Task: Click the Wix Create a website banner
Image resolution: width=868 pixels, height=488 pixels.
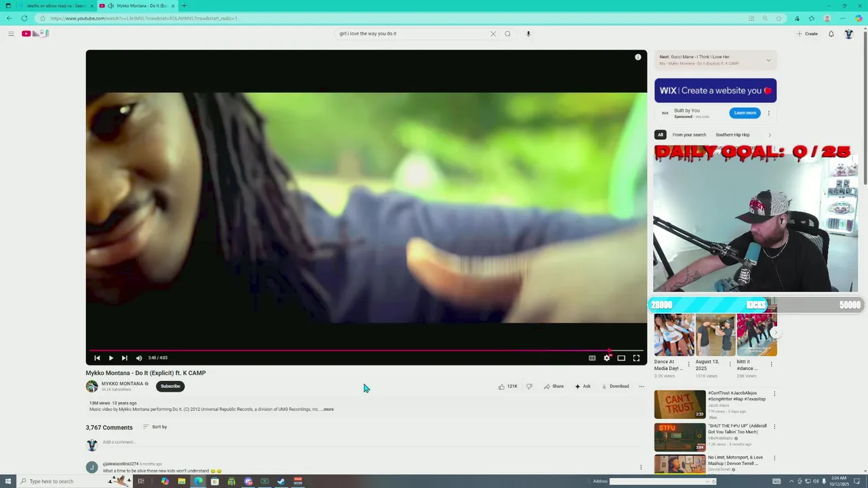Action: tap(715, 90)
